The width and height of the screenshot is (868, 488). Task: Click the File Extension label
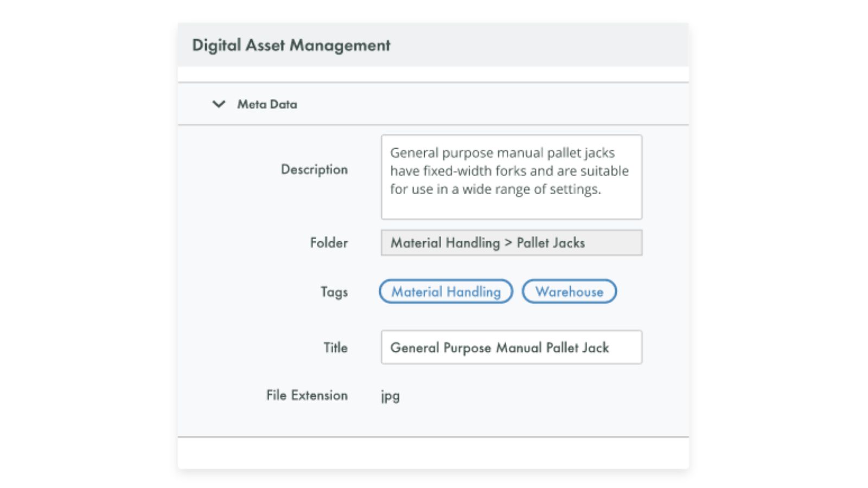[307, 395]
